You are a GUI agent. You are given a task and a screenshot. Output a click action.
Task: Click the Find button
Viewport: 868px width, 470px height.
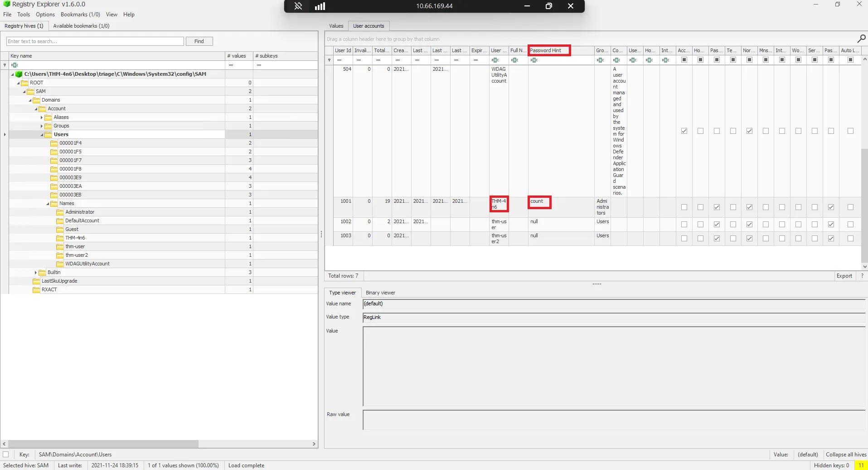pos(199,41)
